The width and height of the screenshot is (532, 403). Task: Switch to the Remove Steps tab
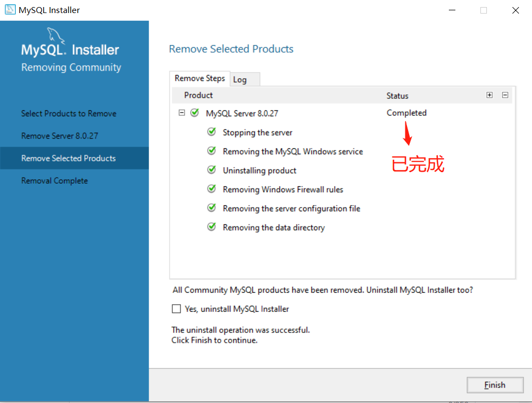(199, 78)
